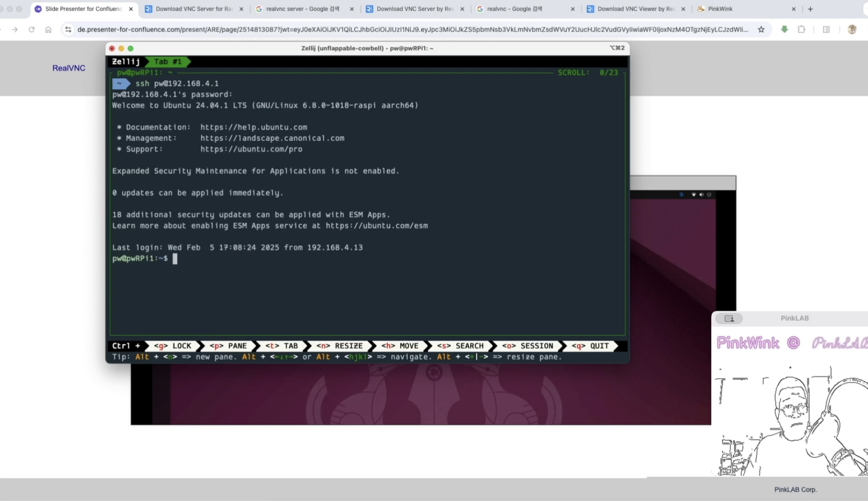Image resolution: width=868 pixels, height=501 pixels.
Task: Bookmark this page with the star icon
Action: click(x=761, y=29)
